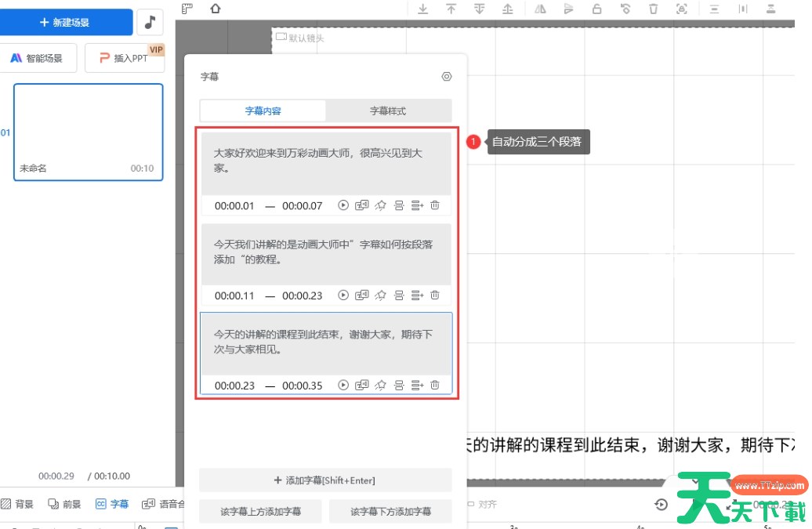The width and height of the screenshot is (812, 529).
Task: Delete the third subtitle with the trash icon
Action: [x=435, y=385]
